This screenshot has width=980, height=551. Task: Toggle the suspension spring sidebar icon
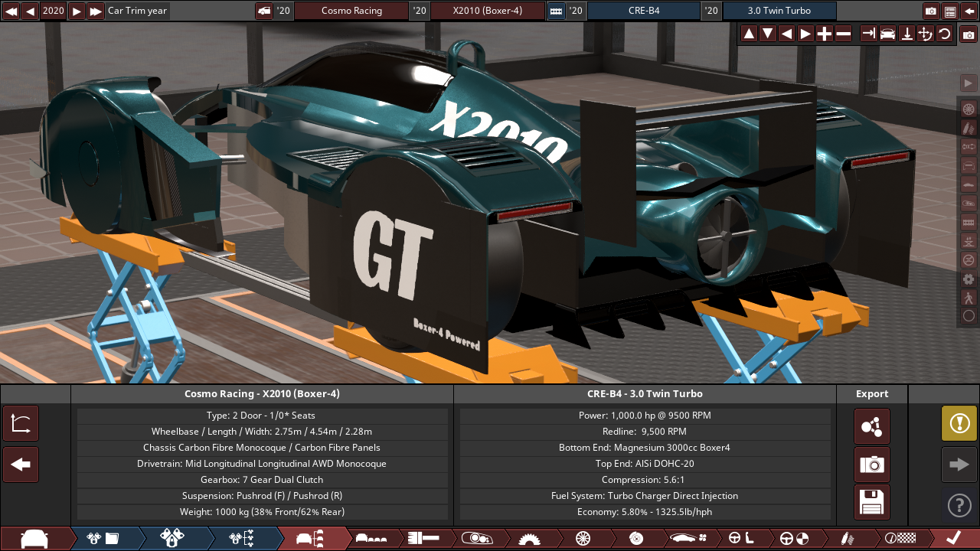pos(969,128)
